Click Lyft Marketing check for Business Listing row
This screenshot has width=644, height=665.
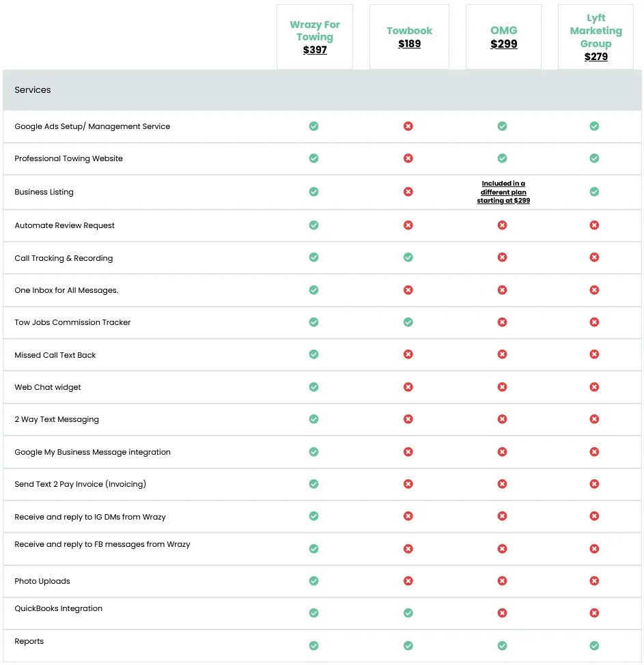[594, 192]
